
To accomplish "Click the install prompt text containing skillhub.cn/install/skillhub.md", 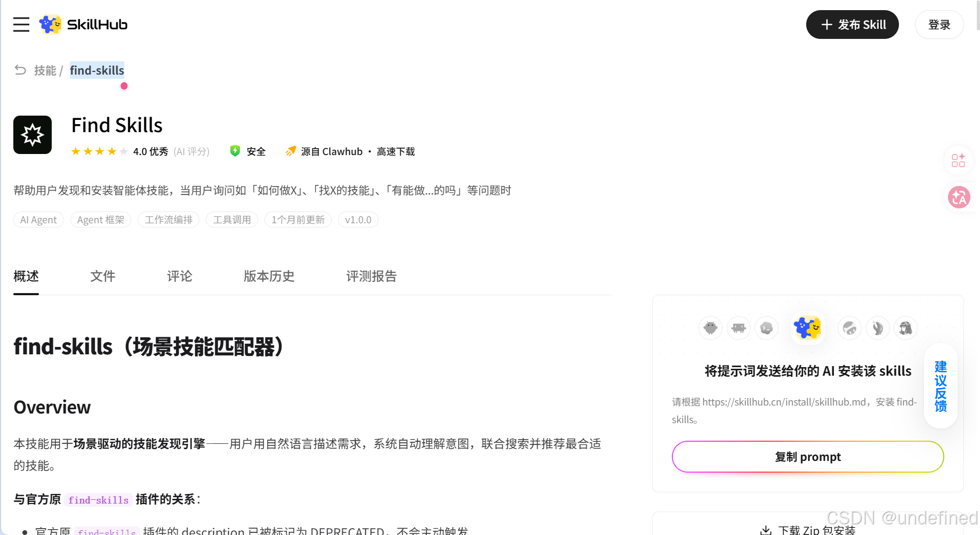I will pyautogui.click(x=794, y=411).
